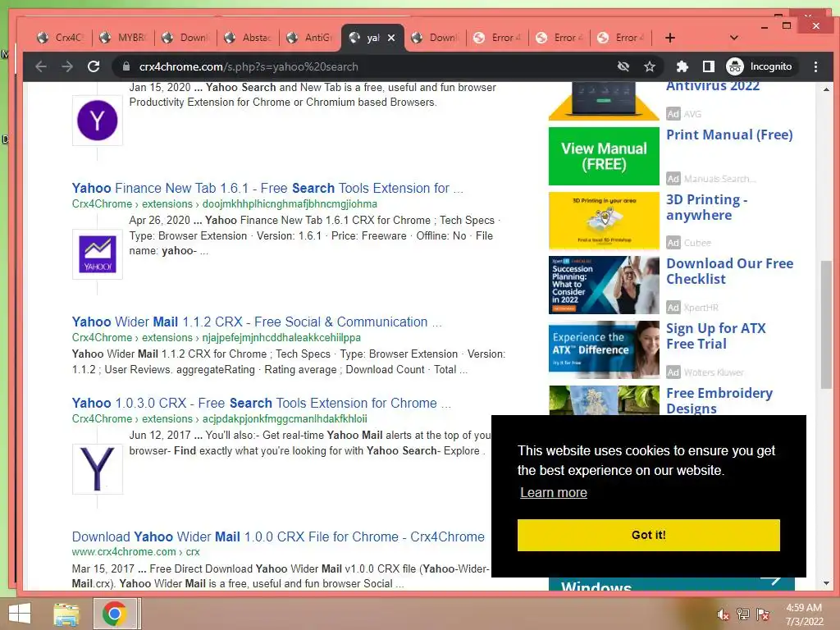The image size is (840, 630).
Task: Click the purple Yahoo Search extension thumbnail
Action: [98, 120]
